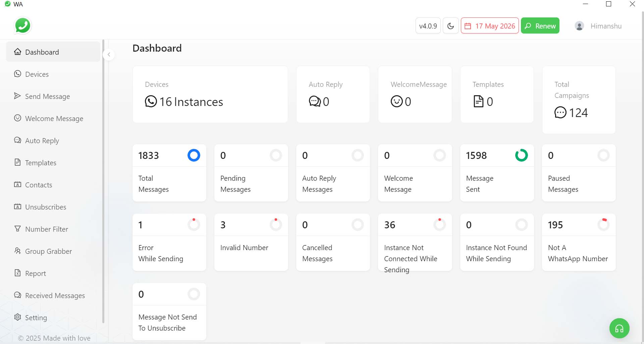Screen dimensions: 644x344
Task: Click the green Message Sent progress ring
Action: 521,155
